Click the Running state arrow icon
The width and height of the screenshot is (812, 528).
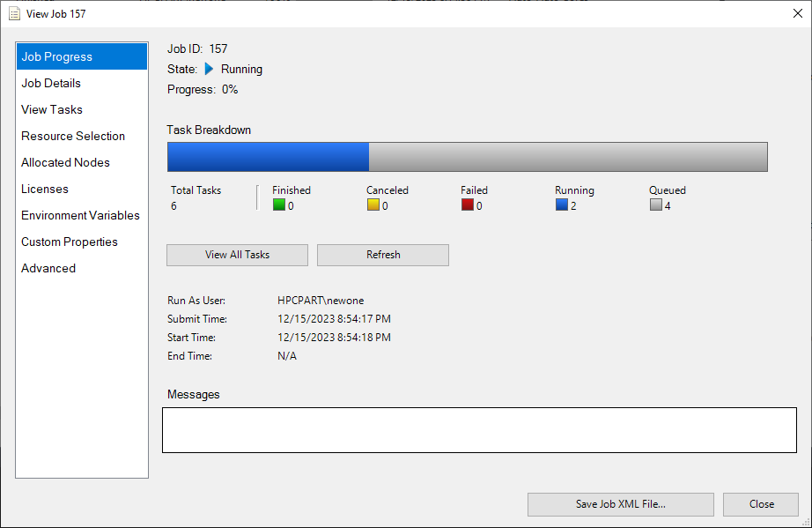coord(208,69)
